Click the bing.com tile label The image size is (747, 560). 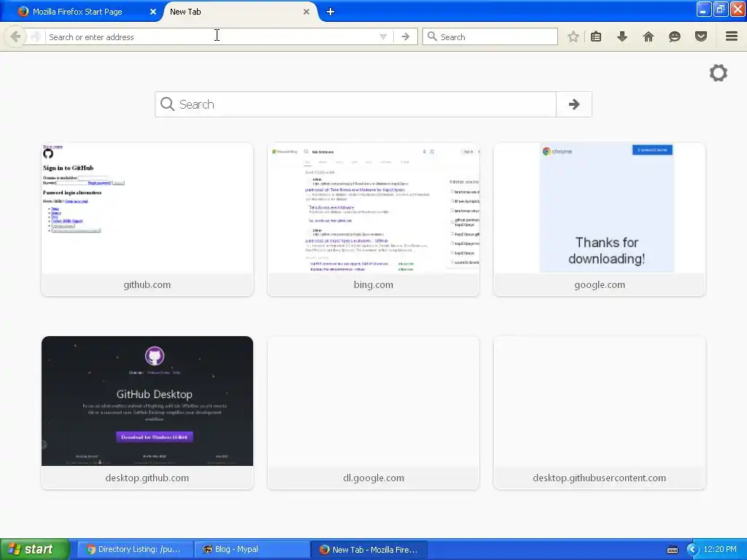tap(373, 285)
